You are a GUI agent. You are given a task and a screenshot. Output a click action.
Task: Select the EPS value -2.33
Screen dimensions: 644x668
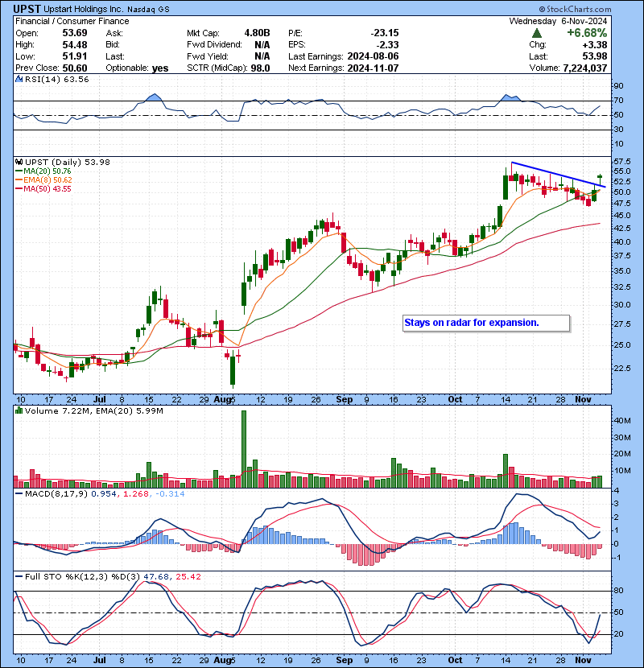pos(387,45)
